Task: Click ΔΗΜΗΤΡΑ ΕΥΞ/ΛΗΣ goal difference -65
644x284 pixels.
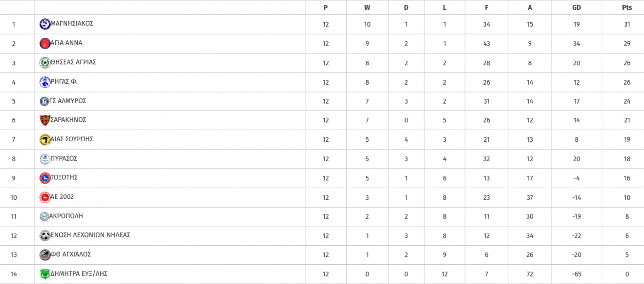Action: (576, 274)
